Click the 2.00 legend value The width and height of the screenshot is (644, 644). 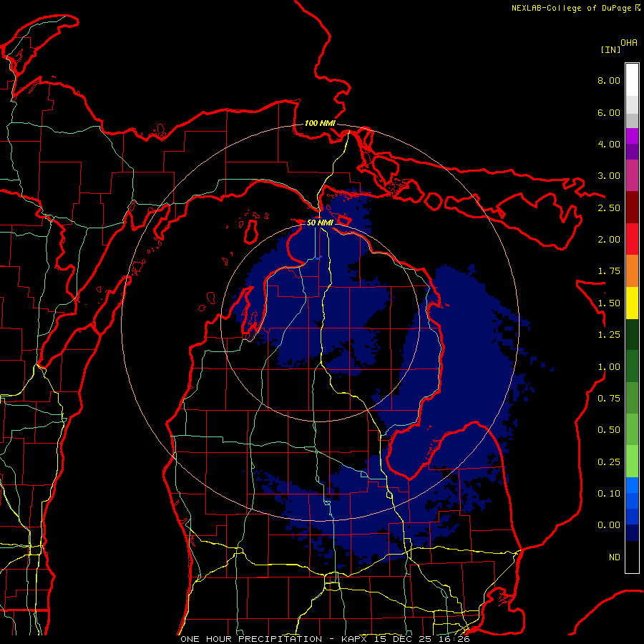[x=609, y=240]
